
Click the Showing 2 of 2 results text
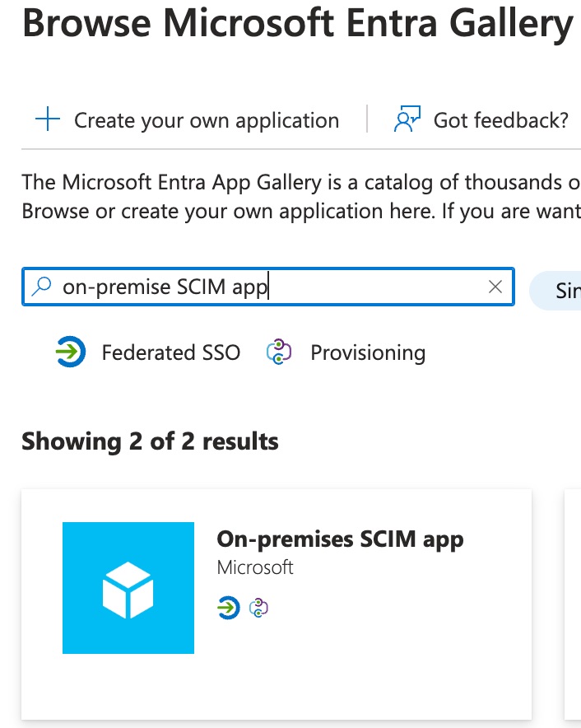(x=150, y=441)
